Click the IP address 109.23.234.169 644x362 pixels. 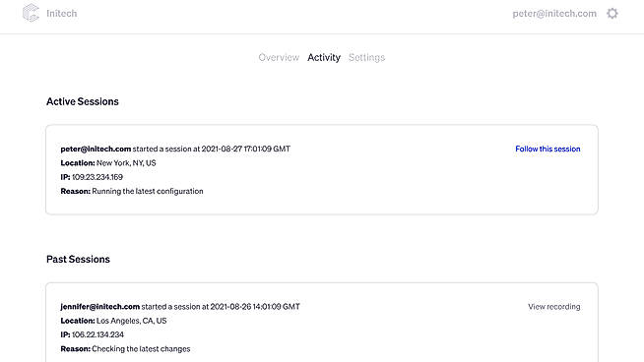click(x=97, y=177)
